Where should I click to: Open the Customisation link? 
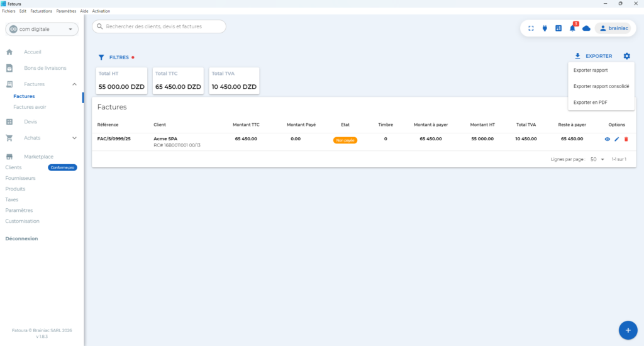click(x=22, y=221)
